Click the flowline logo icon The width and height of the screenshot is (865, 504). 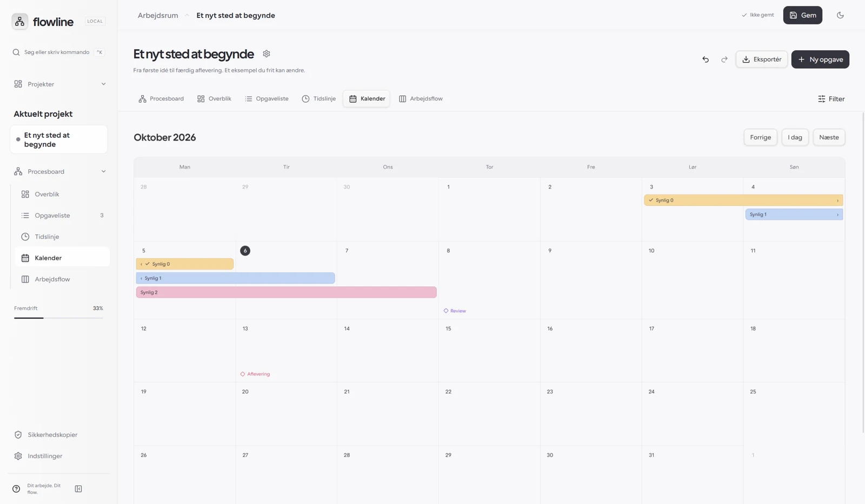[20, 21]
